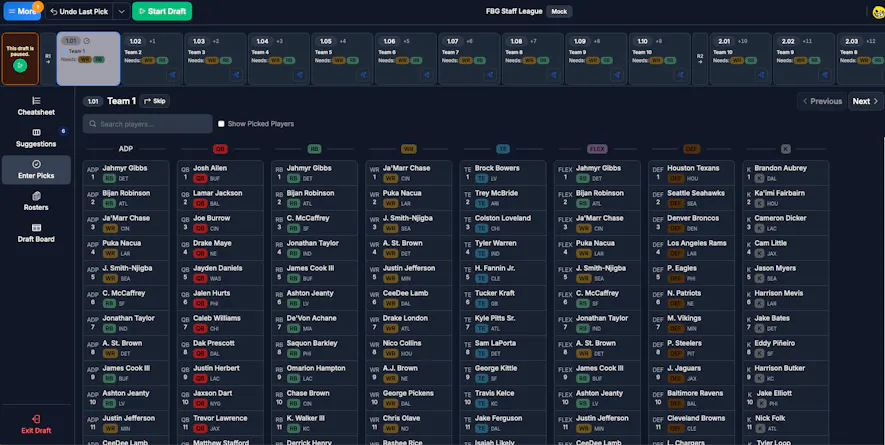Pick Houston Texans in DEF column
This screenshot has width=885, height=445.
coord(691,173)
